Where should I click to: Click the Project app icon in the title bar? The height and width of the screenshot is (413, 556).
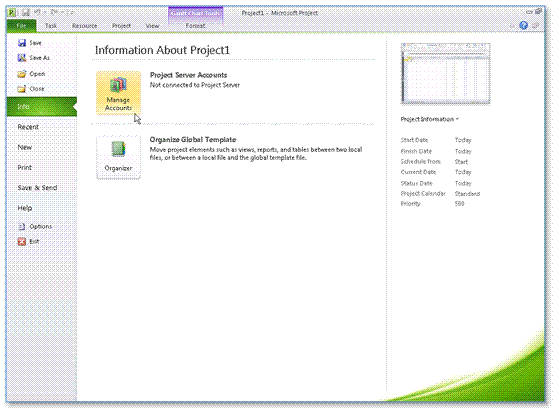[x=12, y=13]
